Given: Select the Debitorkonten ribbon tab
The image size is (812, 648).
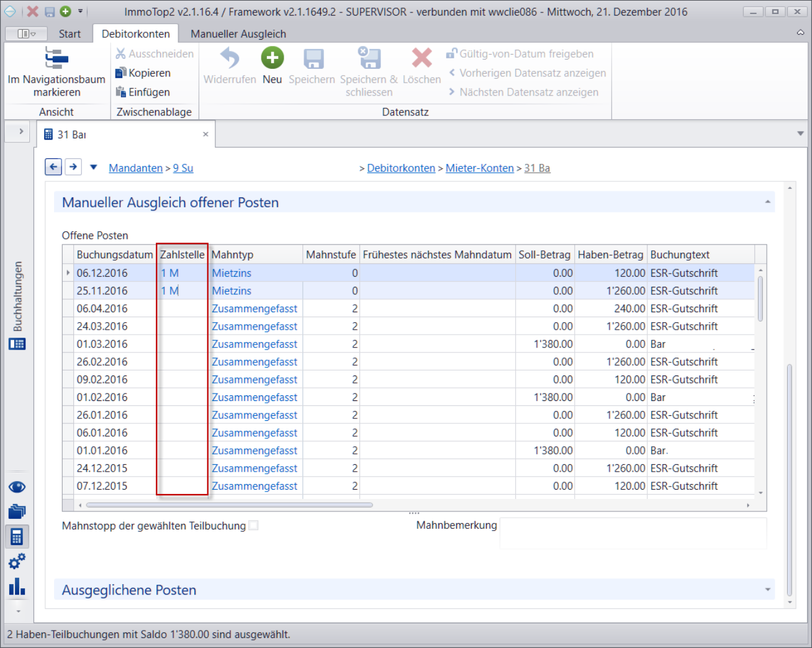Looking at the screenshot, I should pyautogui.click(x=135, y=34).
